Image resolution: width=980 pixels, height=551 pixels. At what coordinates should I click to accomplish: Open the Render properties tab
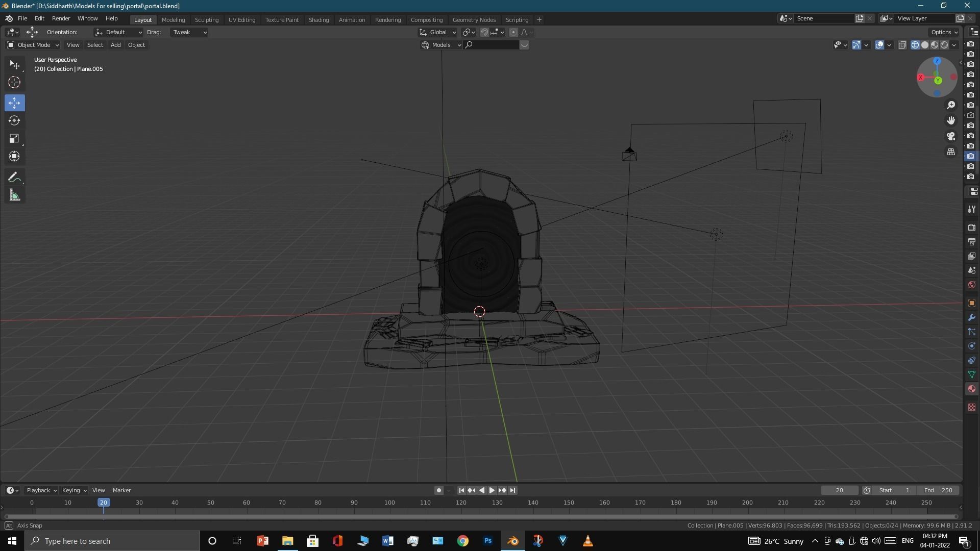972,228
